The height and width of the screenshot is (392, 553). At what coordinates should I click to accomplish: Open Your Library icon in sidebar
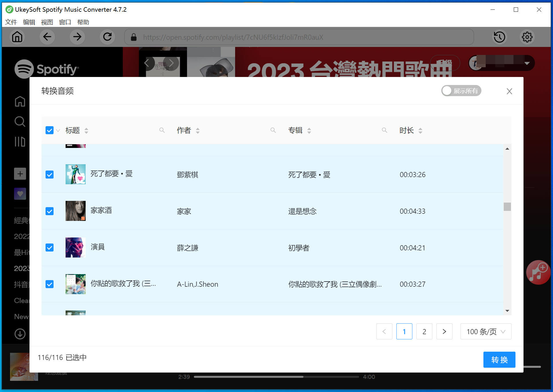tap(20, 141)
